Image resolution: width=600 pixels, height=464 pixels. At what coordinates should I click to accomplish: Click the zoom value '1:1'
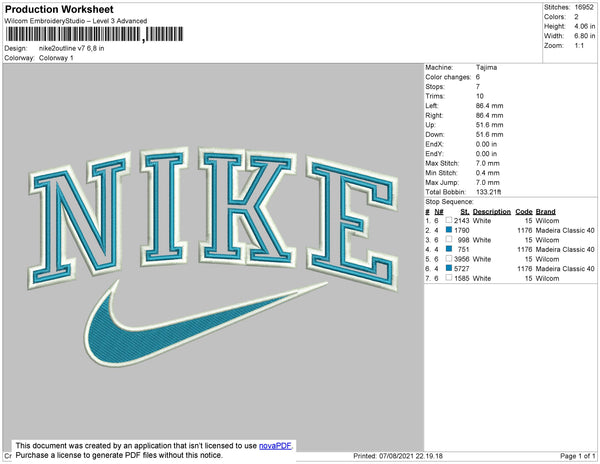click(x=579, y=46)
